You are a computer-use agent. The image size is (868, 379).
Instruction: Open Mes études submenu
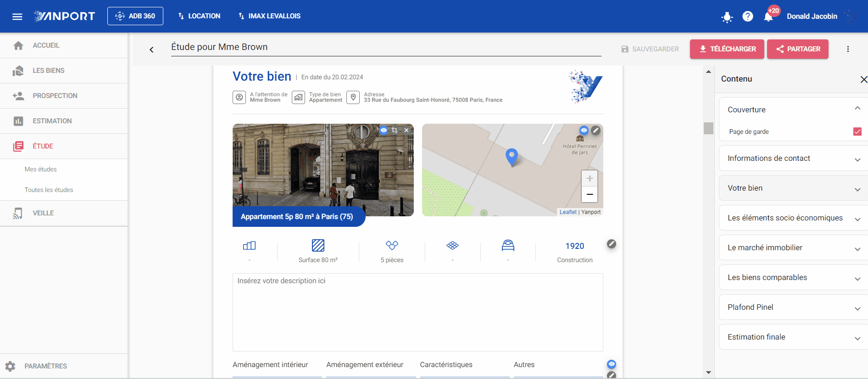(x=41, y=169)
